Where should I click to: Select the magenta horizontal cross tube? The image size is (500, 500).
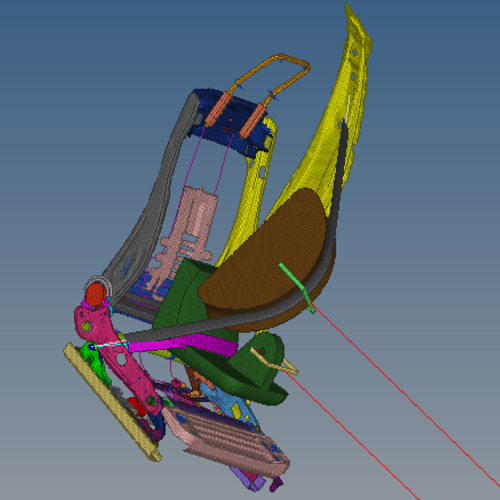tap(182, 344)
